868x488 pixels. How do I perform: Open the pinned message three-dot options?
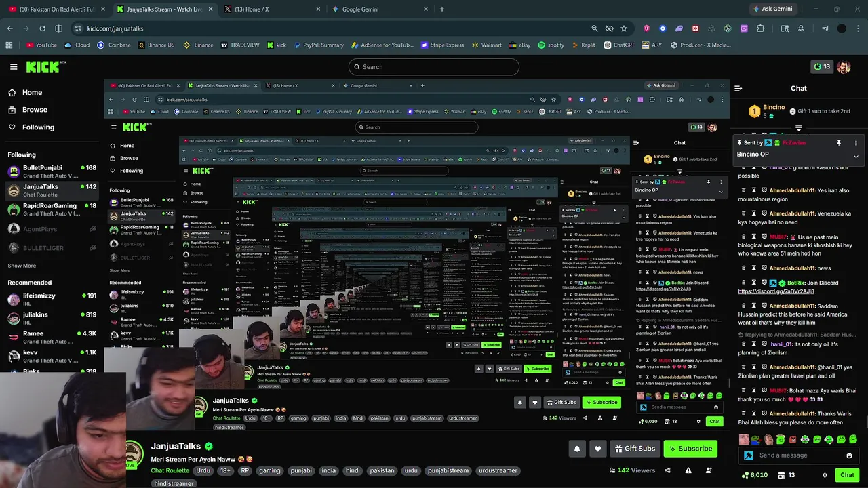tap(856, 143)
